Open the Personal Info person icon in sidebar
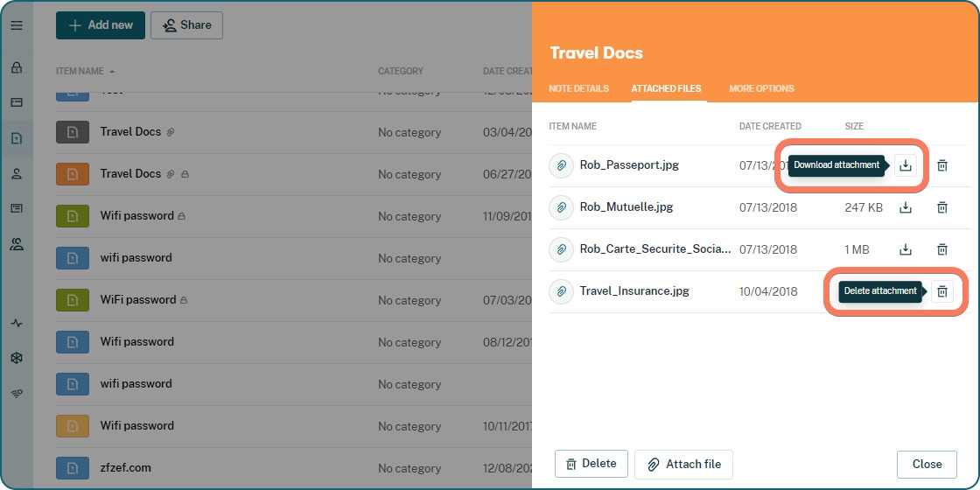Viewport: 980px width, 490px height. coord(17,174)
